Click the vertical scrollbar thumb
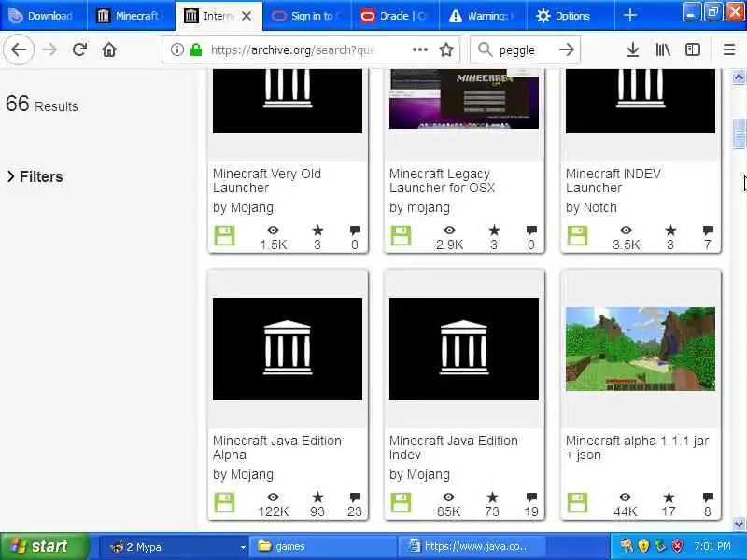The height and width of the screenshot is (560, 747). click(x=739, y=133)
